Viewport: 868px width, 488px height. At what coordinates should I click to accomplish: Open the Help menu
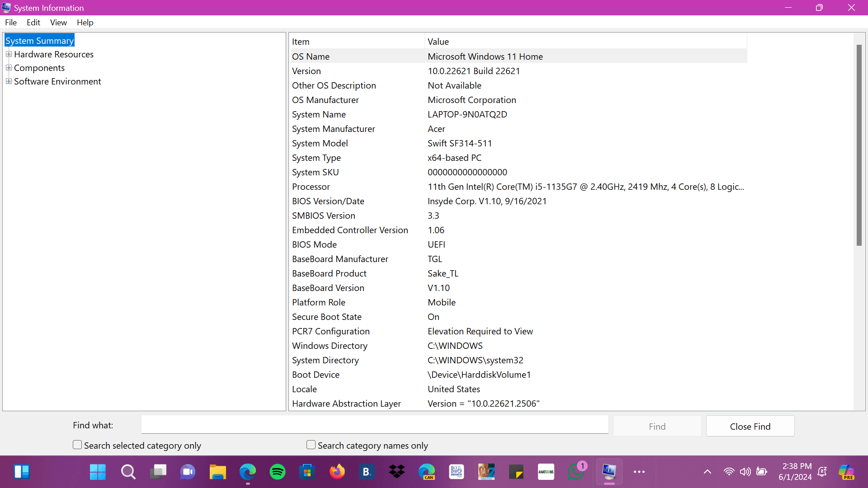point(85,23)
